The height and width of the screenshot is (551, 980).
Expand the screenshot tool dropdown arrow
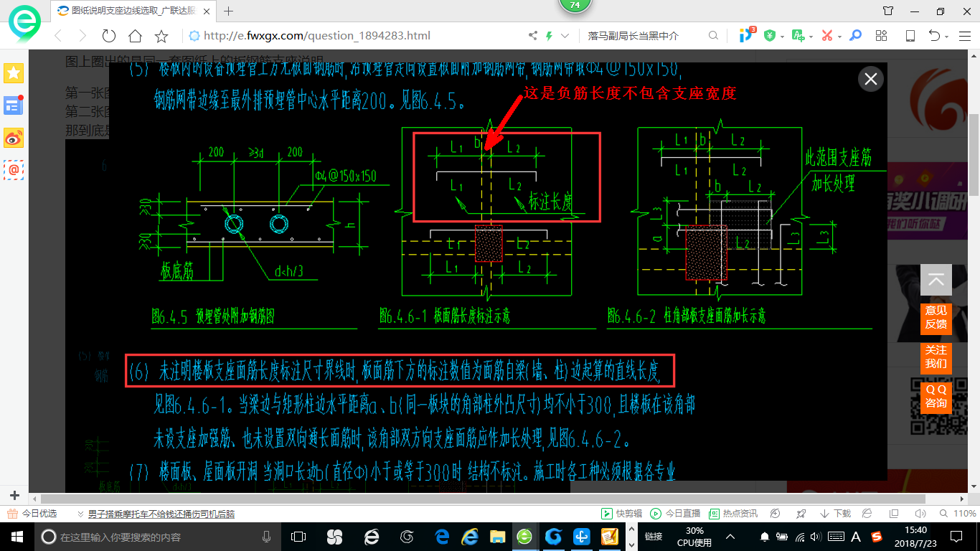click(x=839, y=37)
